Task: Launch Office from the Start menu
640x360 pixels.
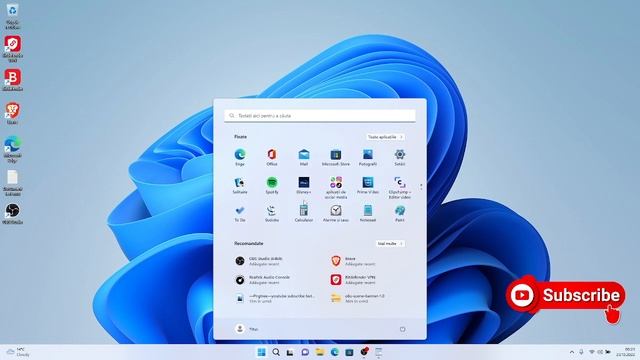Action: [272, 157]
